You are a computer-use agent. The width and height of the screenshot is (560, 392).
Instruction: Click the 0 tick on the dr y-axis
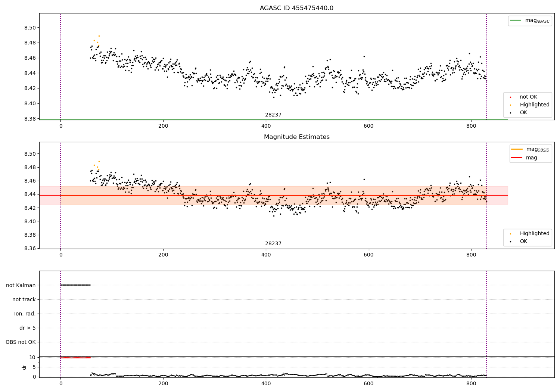tap(34, 377)
